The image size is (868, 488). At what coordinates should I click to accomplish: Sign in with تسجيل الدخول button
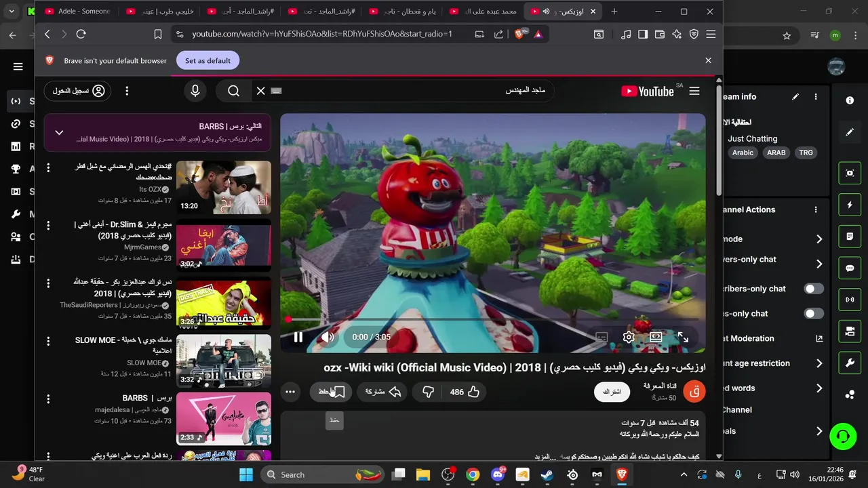point(78,91)
